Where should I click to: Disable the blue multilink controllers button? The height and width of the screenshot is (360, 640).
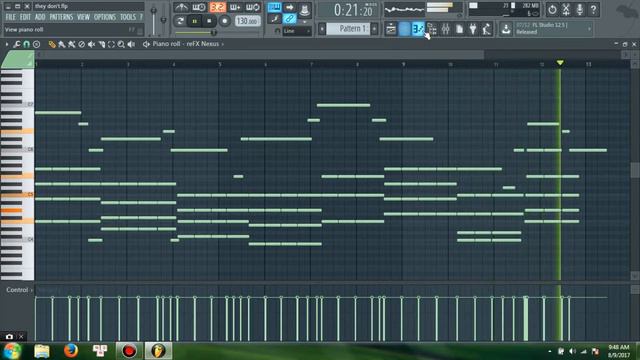[289, 18]
